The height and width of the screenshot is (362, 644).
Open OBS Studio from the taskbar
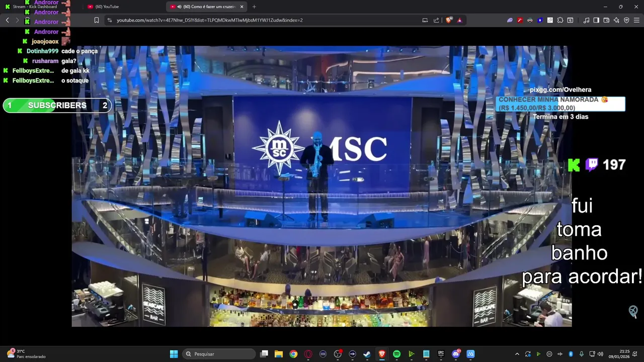(x=338, y=354)
